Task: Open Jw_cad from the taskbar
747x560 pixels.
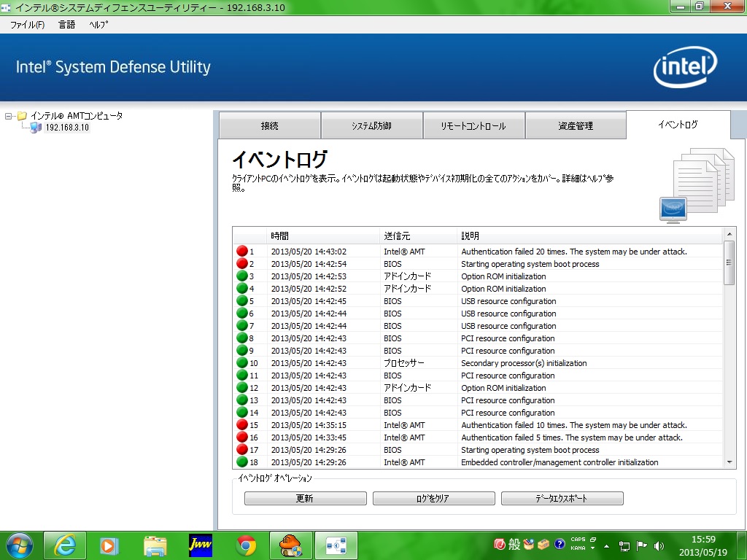Action: coord(200,545)
